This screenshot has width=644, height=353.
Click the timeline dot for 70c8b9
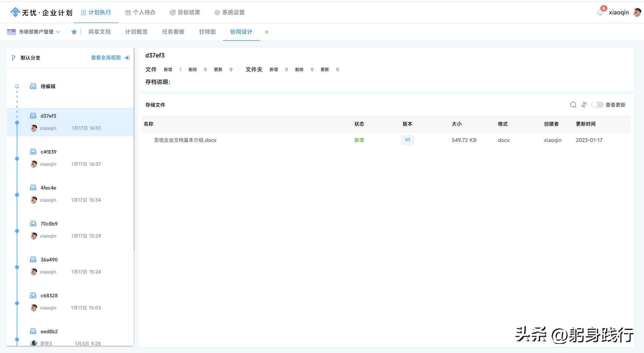click(x=17, y=231)
